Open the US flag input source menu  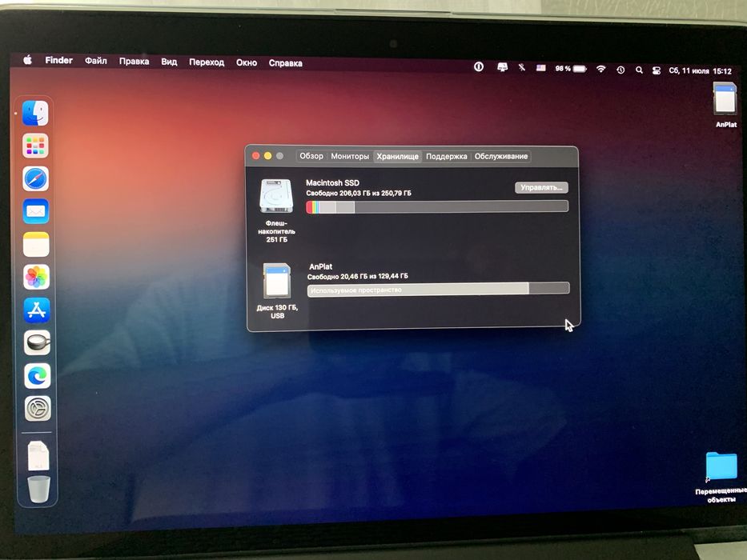[x=540, y=68]
